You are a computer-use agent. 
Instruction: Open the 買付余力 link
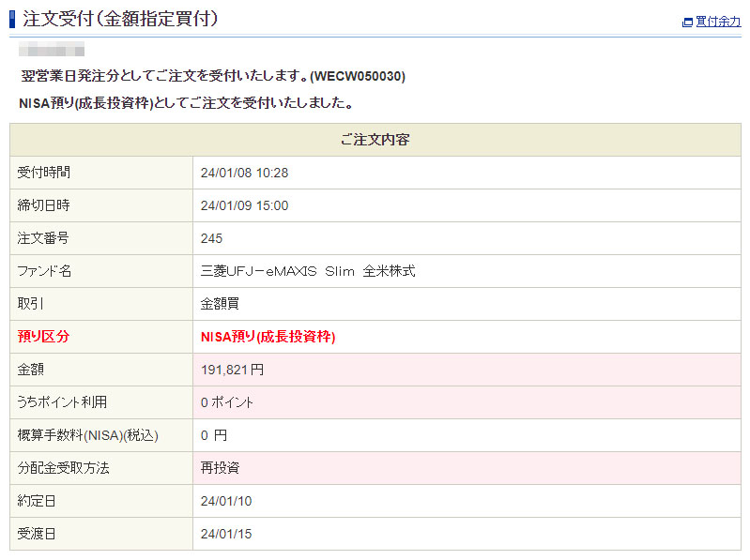(x=718, y=22)
